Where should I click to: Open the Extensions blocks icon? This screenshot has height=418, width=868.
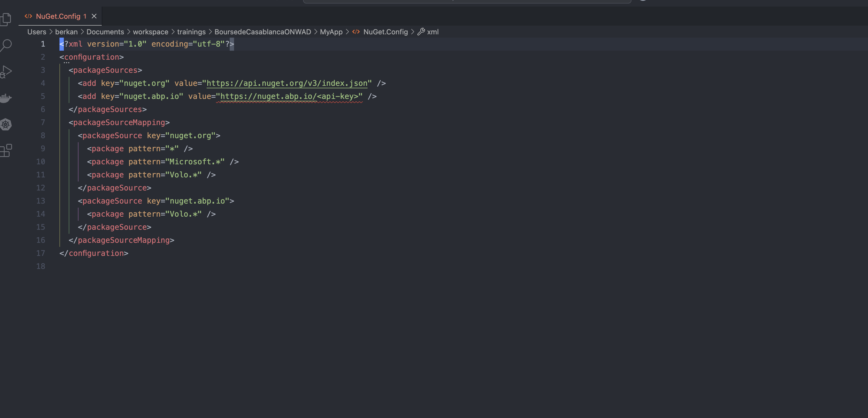[x=6, y=150]
